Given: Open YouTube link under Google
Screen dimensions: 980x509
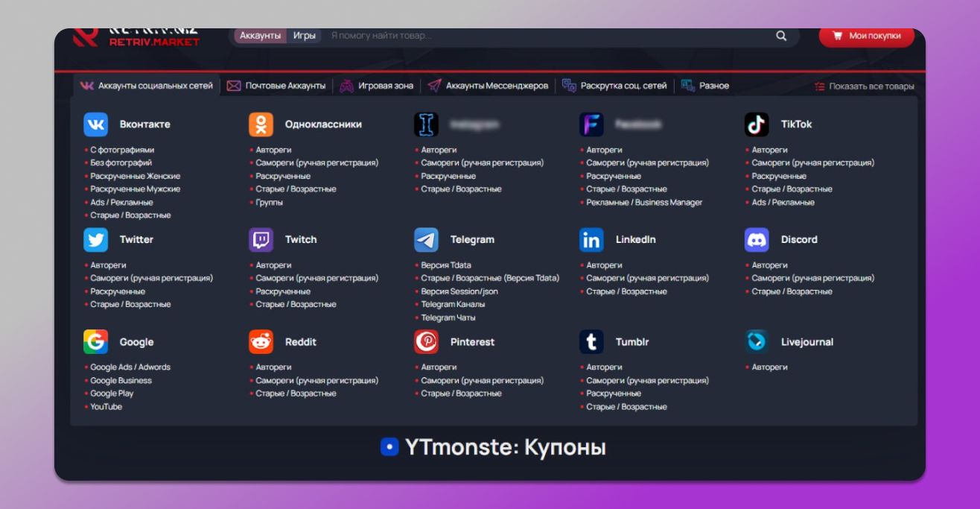Looking at the screenshot, I should tap(106, 407).
